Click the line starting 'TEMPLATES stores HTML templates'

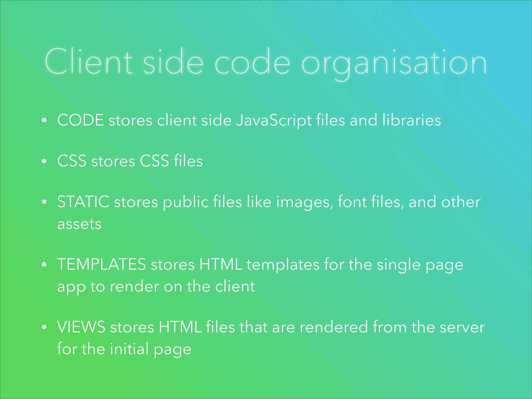pyautogui.click(x=260, y=265)
